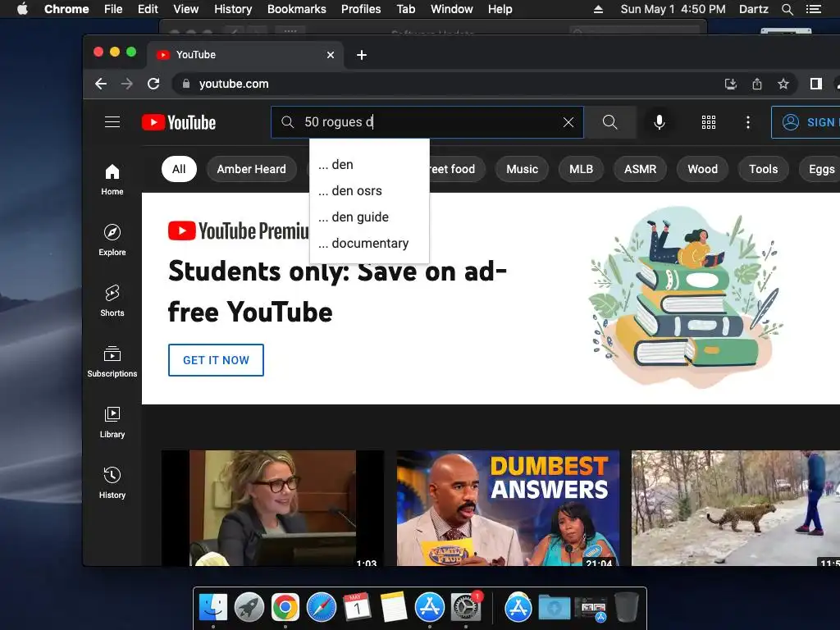Open System Preferences from the Dock
This screenshot has width=840, height=630.
pyautogui.click(x=466, y=608)
